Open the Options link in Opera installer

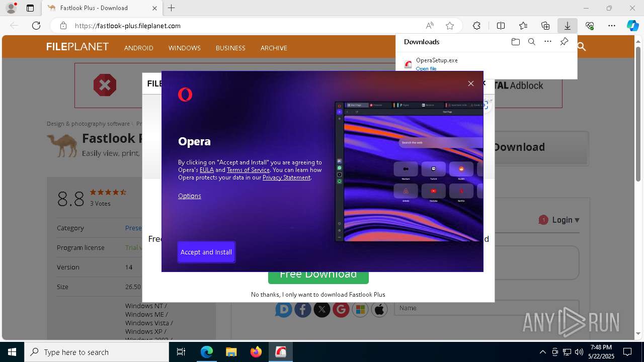click(190, 196)
